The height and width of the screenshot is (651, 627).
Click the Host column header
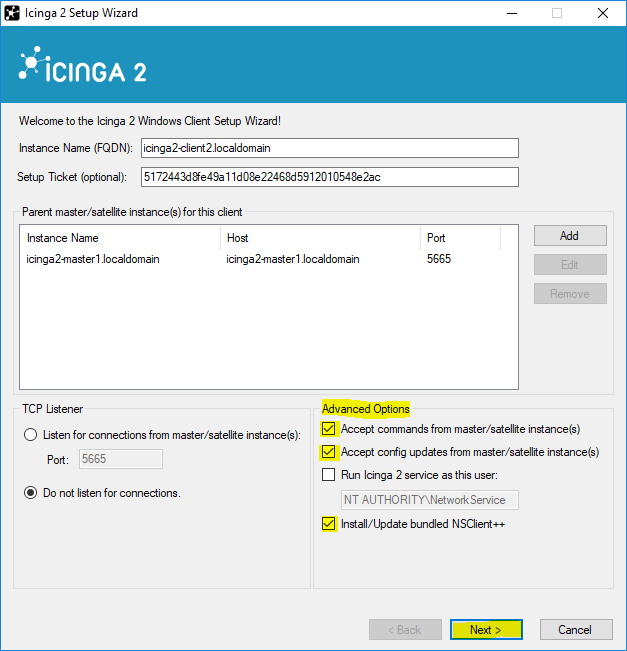pyautogui.click(x=321, y=238)
